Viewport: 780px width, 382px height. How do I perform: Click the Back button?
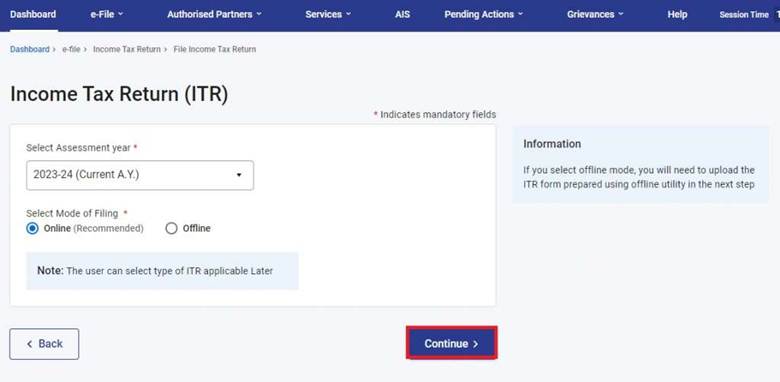click(44, 344)
